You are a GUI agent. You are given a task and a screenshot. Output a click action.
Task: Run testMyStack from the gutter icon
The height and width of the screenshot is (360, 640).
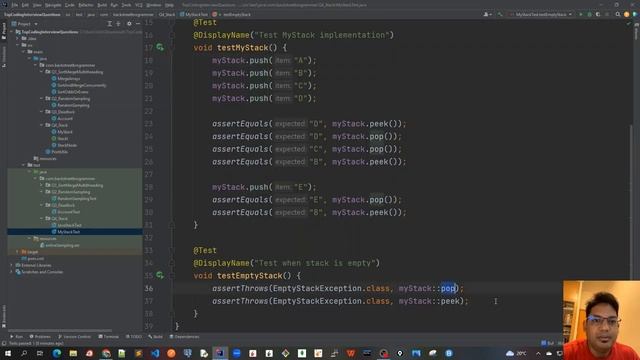[160, 48]
